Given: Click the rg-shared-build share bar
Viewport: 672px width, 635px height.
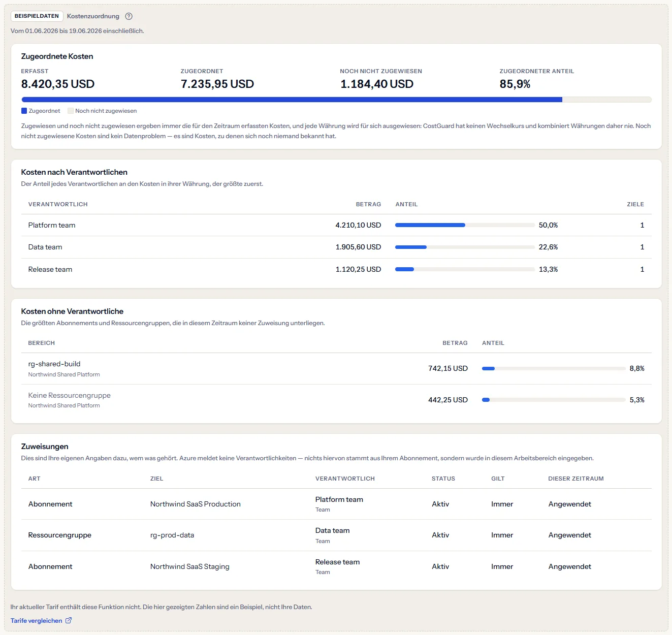Looking at the screenshot, I should click(554, 368).
